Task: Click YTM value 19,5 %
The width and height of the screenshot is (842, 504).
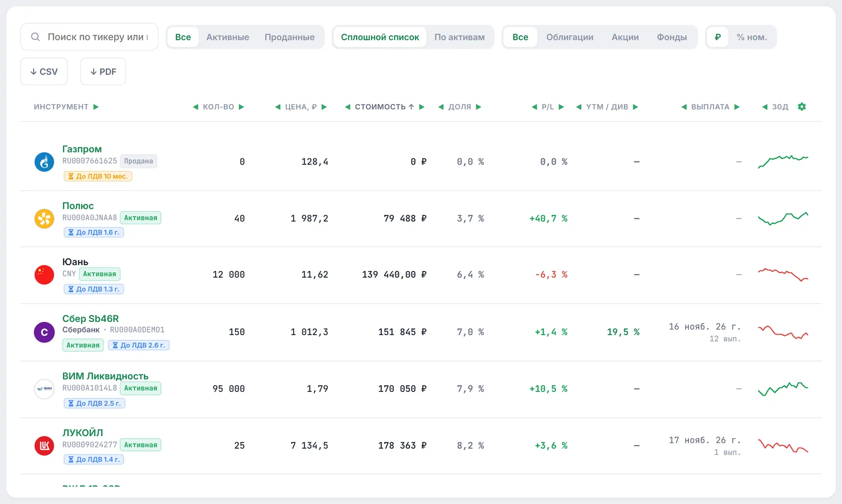Action: [x=623, y=332]
